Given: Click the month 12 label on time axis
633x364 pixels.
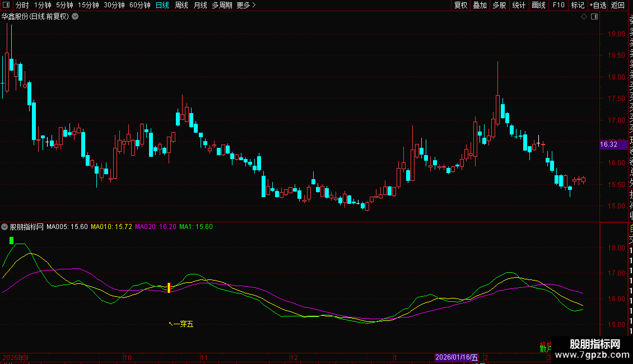Looking at the screenshot, I should [x=294, y=357].
